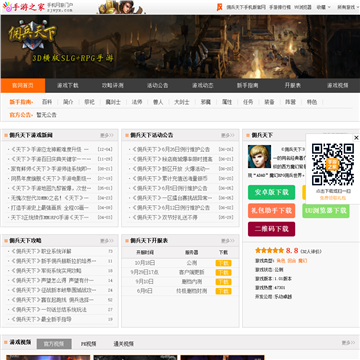
Task: Click the dark red 二维码下载 button
Action: pos(271,229)
